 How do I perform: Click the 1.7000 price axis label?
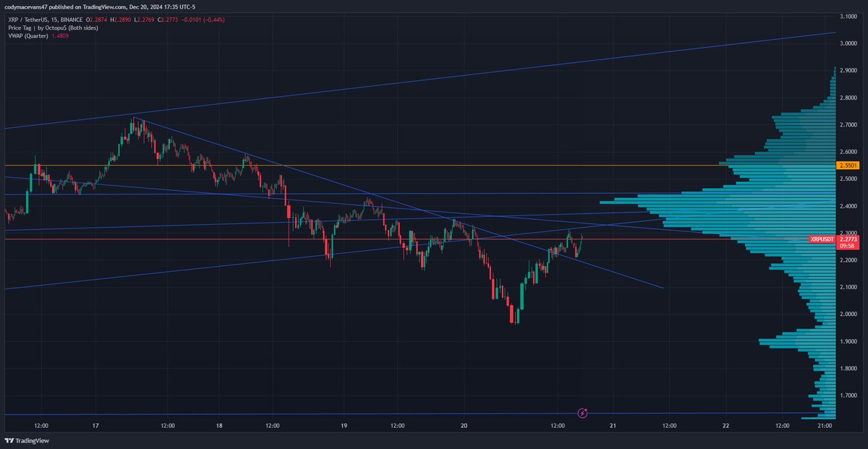tap(849, 395)
